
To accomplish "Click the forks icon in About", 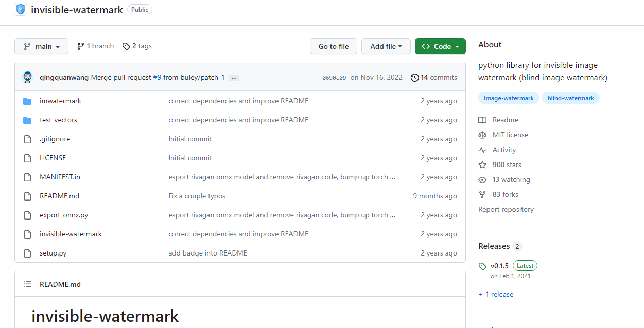I will coord(482,195).
